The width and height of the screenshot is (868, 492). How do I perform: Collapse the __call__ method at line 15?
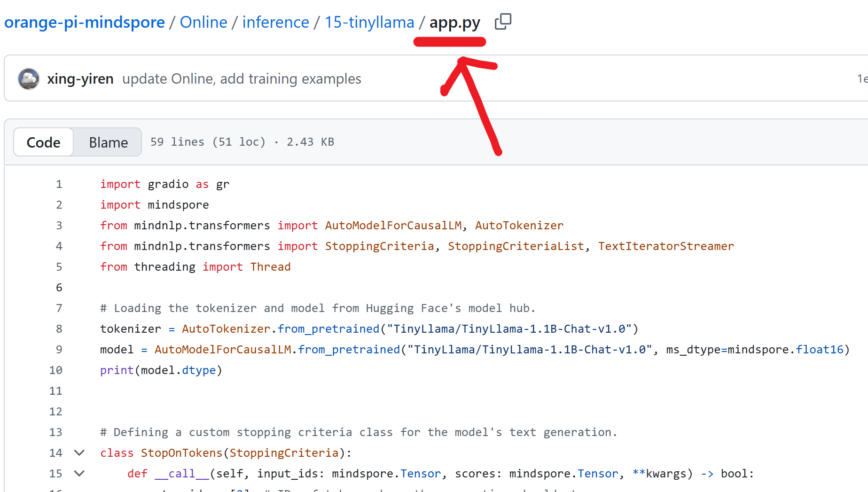click(x=79, y=473)
